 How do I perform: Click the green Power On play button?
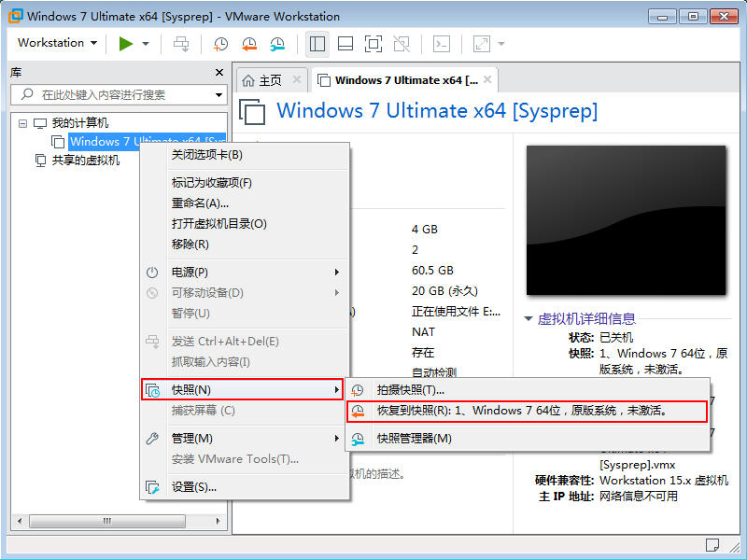pos(125,44)
